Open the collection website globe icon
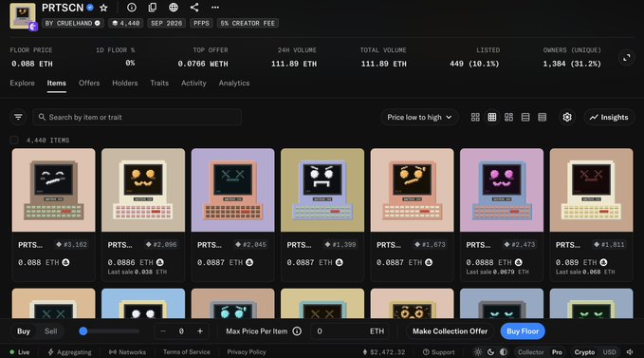This screenshot has width=644, height=358. pos(174,8)
